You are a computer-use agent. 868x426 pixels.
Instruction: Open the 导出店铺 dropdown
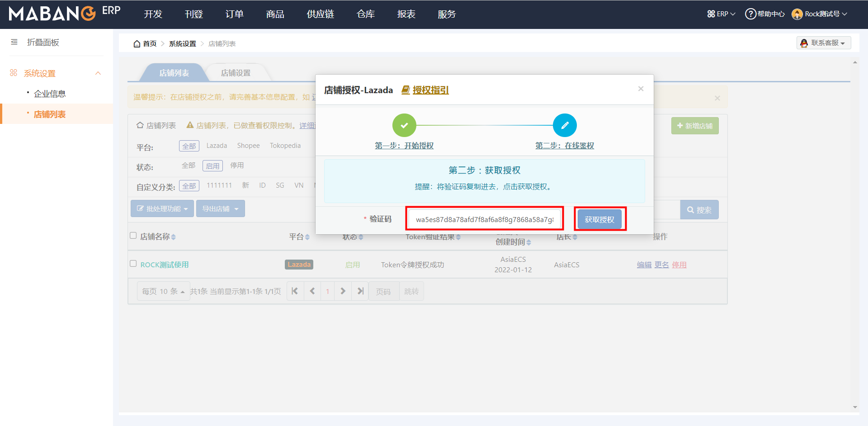point(221,208)
